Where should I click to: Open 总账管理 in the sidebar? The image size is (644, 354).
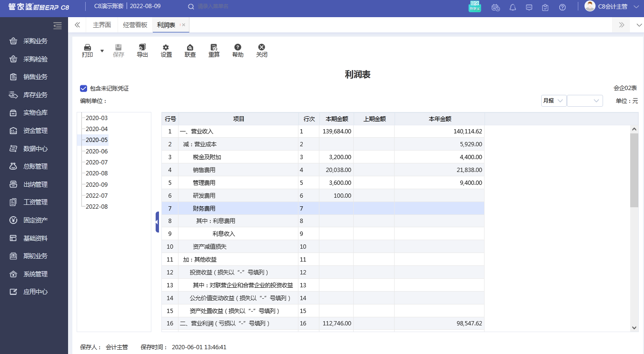point(35,166)
